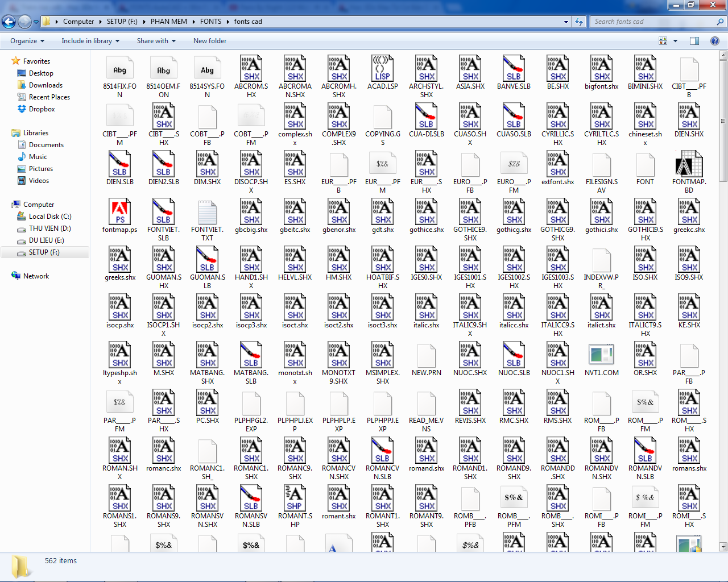Open the Pictures library
The image size is (728, 582).
tap(41, 169)
